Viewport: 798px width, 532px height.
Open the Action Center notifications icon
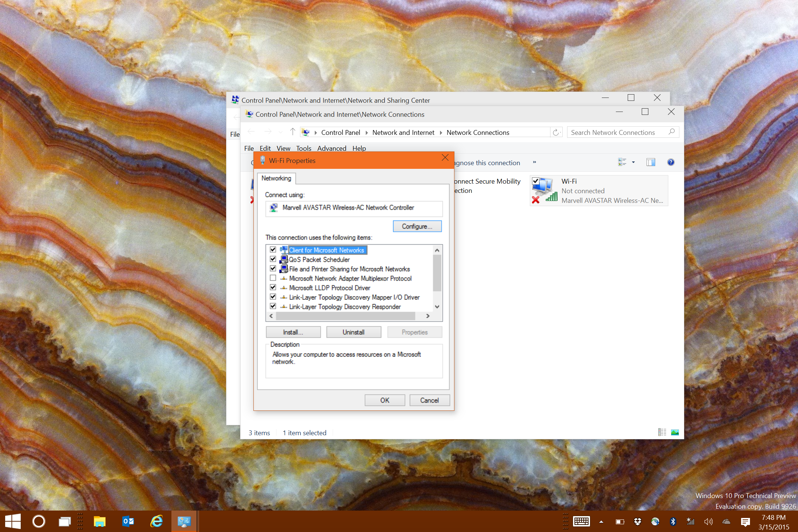pos(745,522)
